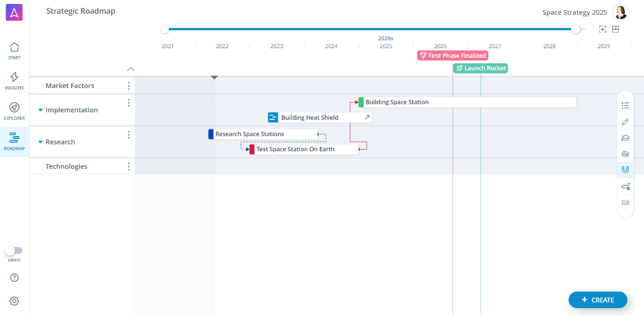Collapse lanes using the top chevron

pyautogui.click(x=130, y=69)
